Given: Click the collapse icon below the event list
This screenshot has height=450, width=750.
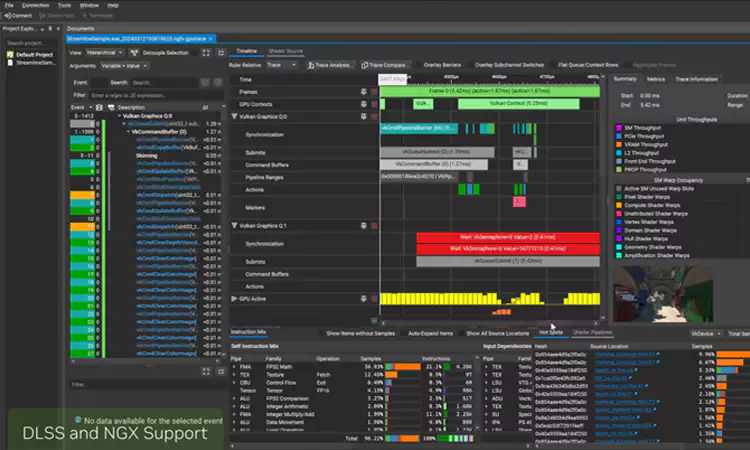Looking at the screenshot, I should pyautogui.click(x=221, y=372).
